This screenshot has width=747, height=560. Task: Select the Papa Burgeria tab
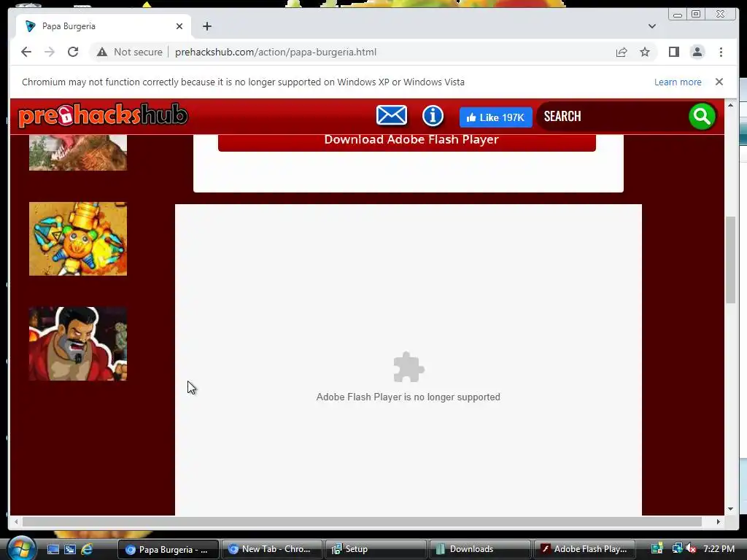pyautogui.click(x=104, y=26)
